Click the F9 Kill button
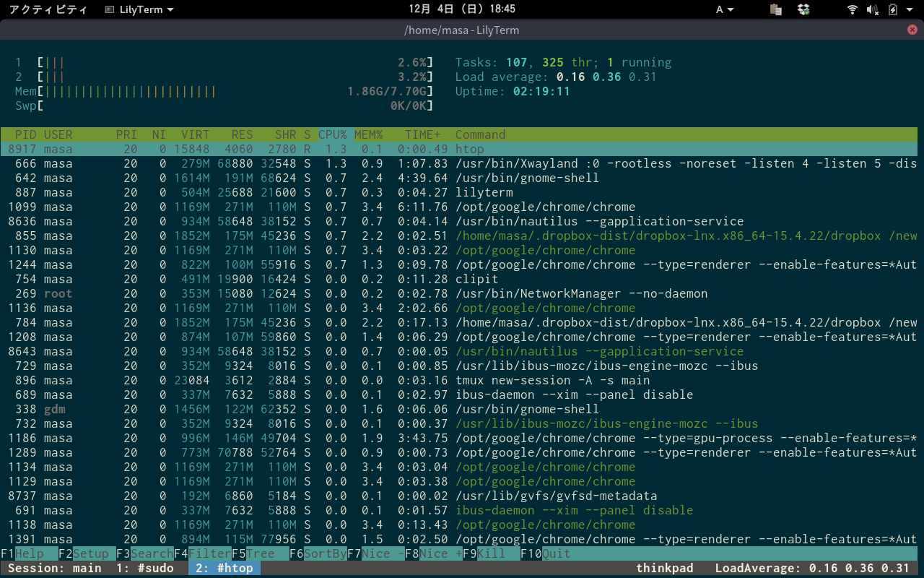The height and width of the screenshot is (578, 924). [492, 553]
